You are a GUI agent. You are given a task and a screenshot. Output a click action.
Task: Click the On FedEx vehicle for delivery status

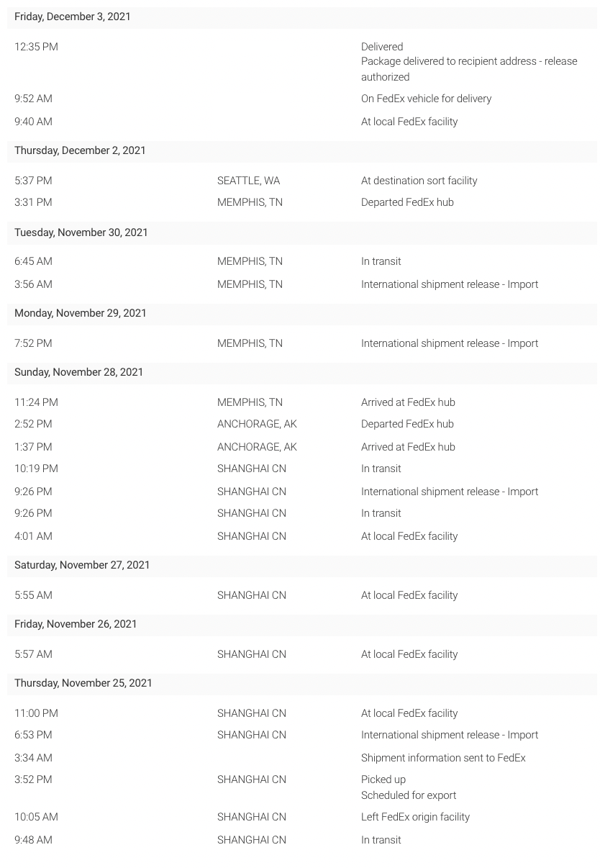pos(426,99)
